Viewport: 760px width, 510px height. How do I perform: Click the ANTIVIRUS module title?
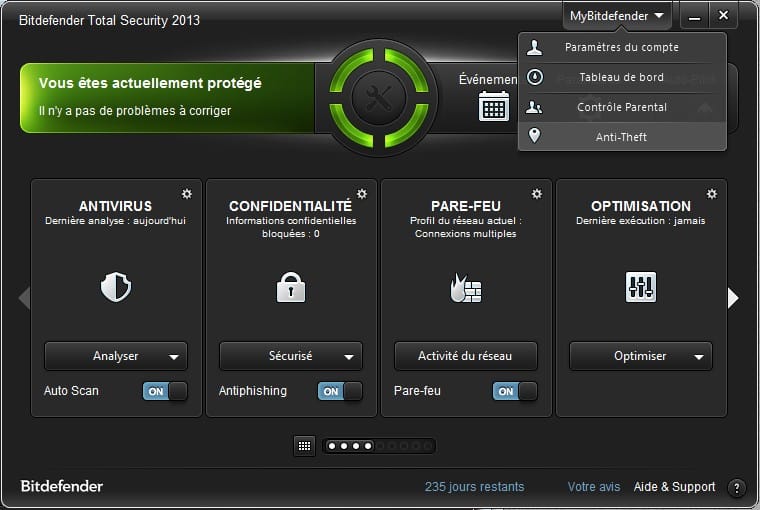(115, 206)
